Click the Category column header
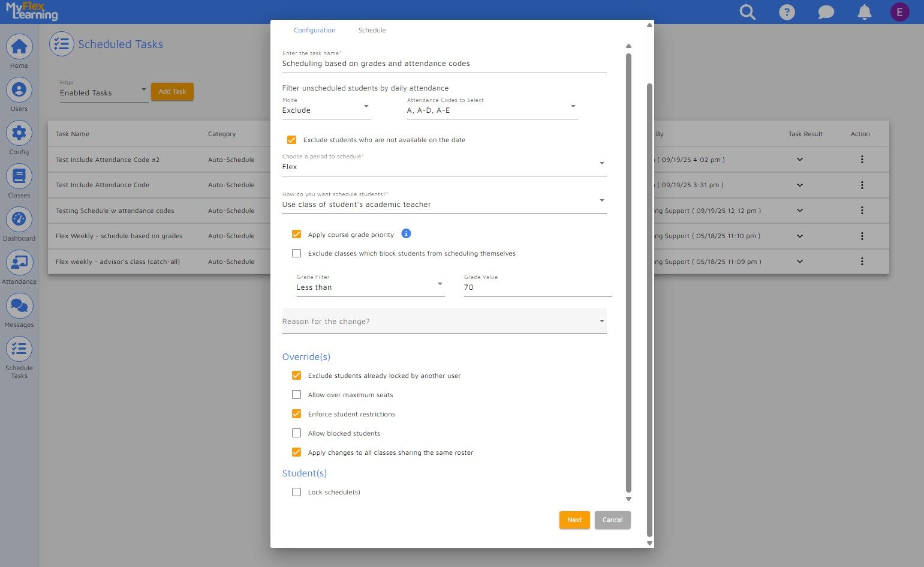The height and width of the screenshot is (567, 924). tap(222, 134)
